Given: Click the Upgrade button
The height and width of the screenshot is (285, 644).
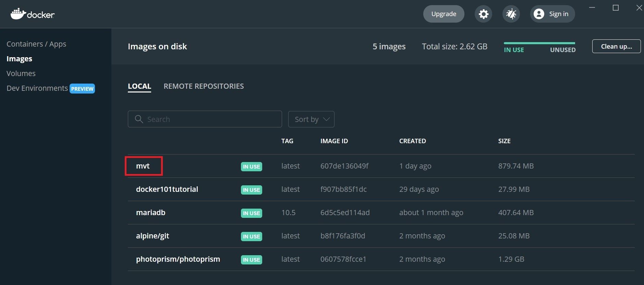Looking at the screenshot, I should pyautogui.click(x=443, y=14).
